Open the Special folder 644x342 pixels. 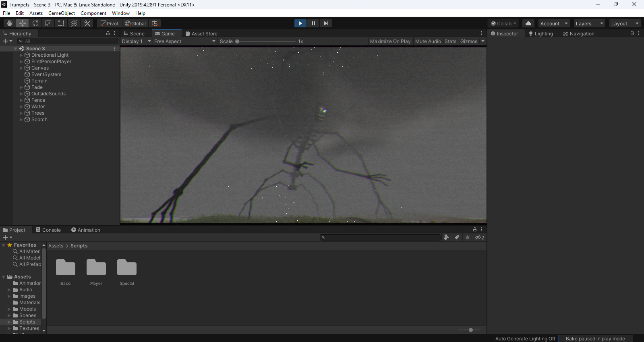point(127,272)
